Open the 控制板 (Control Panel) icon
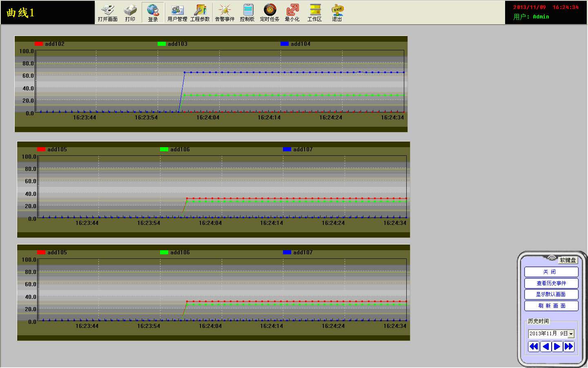This screenshot has width=588, height=368. (247, 12)
